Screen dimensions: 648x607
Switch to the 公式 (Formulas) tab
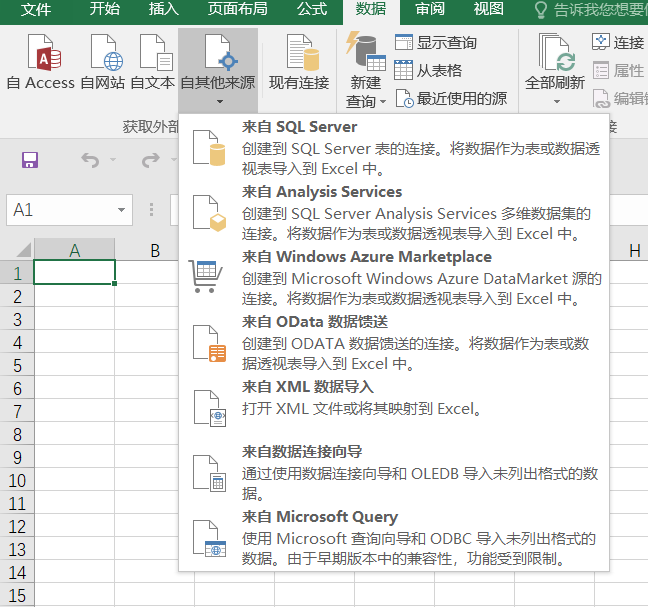click(312, 10)
